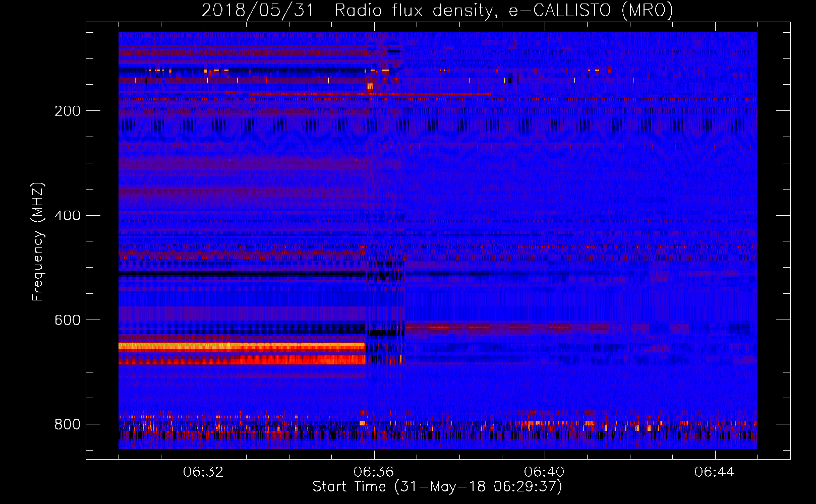Click the 06:36 time tick label

tap(374, 472)
